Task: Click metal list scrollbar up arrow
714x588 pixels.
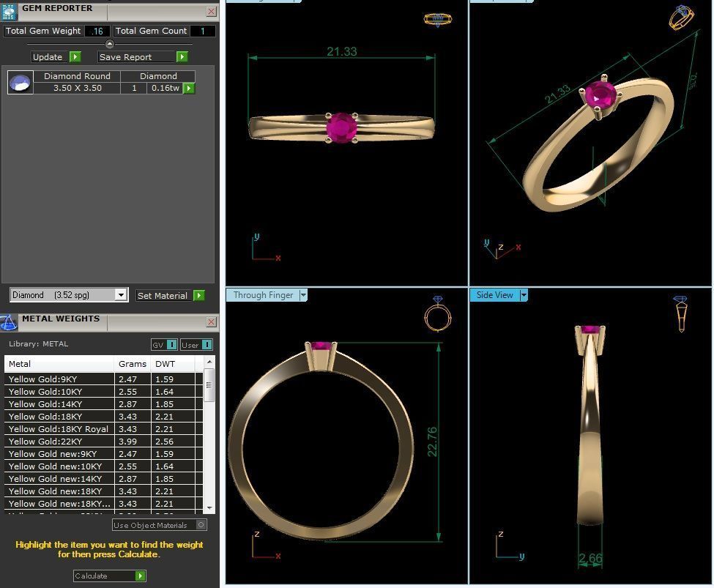Action: (x=209, y=362)
